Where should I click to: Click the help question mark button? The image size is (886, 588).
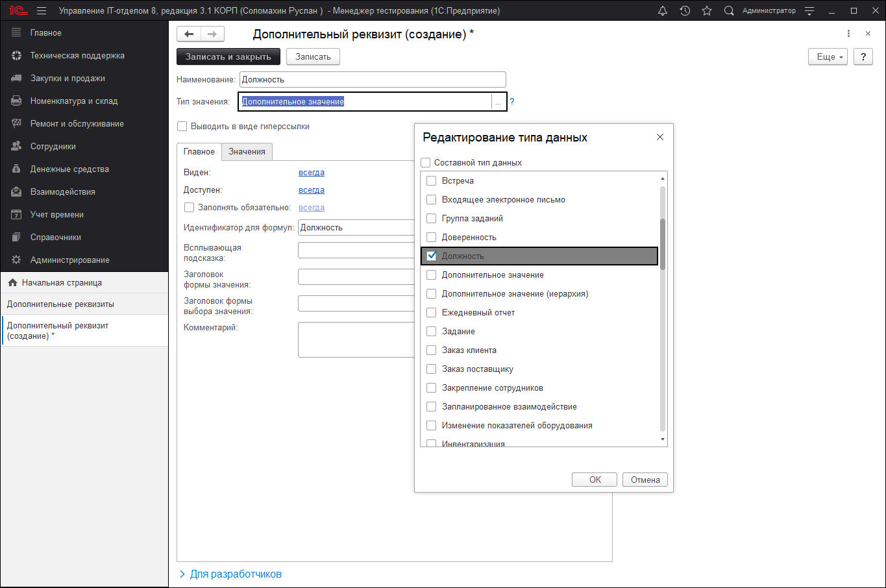point(863,57)
